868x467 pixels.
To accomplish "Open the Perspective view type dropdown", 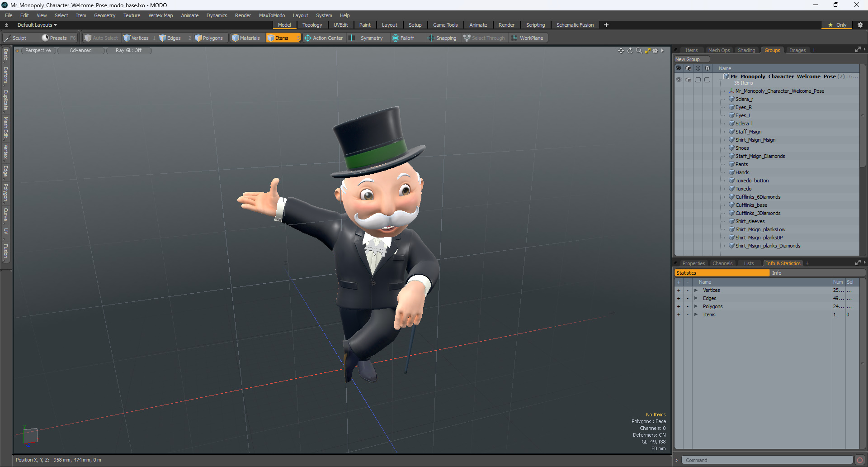I will click(x=38, y=51).
